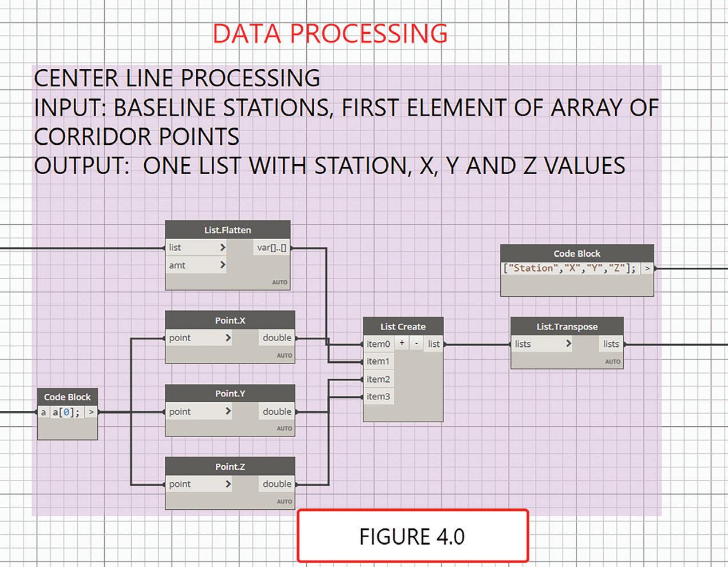Click the double output port of Point.X
The image size is (728, 567).
click(277, 338)
